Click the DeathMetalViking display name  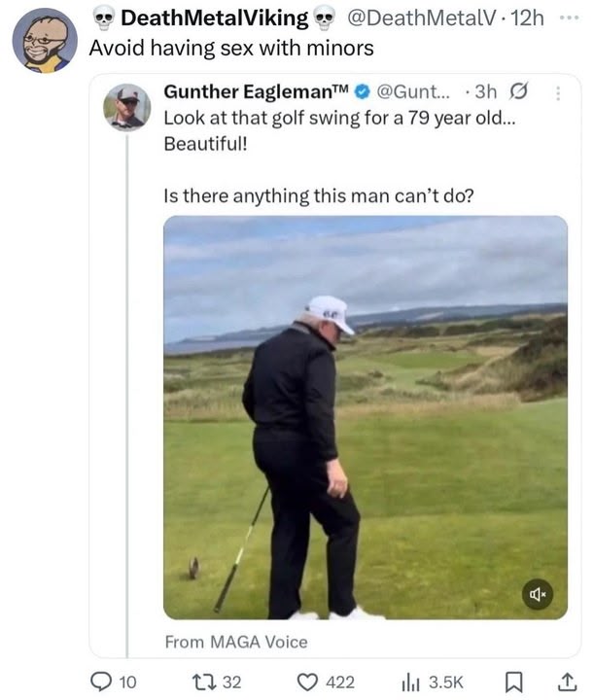pos(213,17)
